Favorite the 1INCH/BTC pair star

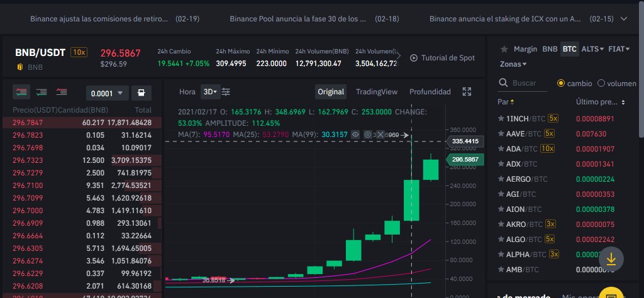click(501, 119)
